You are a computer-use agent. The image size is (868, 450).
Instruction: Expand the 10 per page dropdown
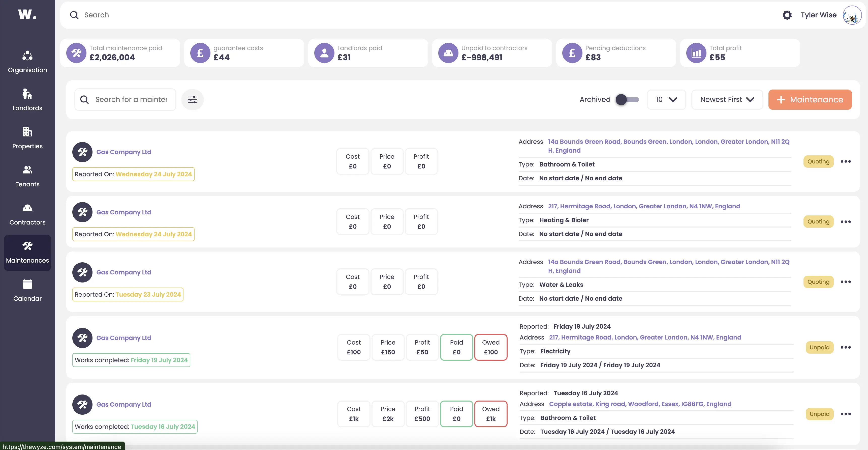pos(666,100)
